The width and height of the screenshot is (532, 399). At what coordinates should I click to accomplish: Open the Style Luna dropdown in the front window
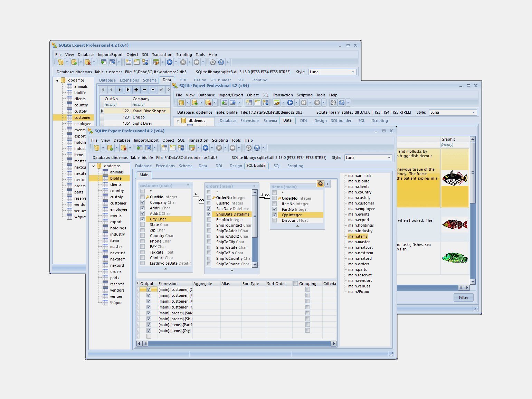click(389, 158)
